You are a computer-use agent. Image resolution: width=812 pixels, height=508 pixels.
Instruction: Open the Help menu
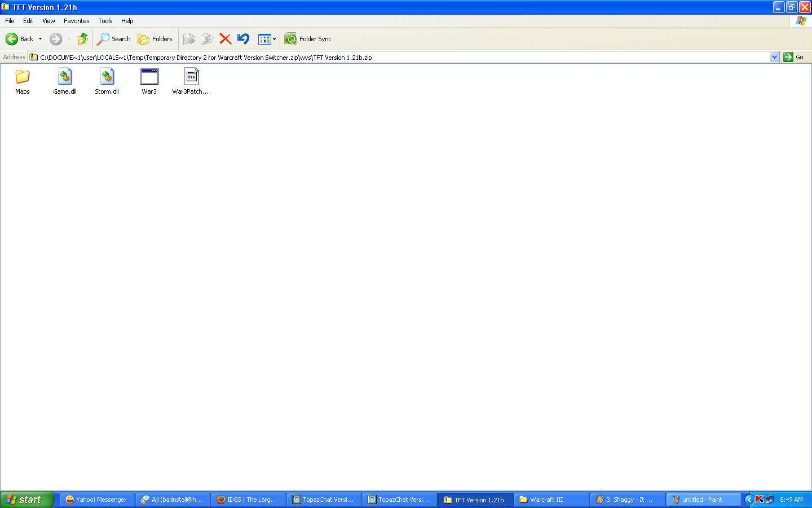[127, 21]
